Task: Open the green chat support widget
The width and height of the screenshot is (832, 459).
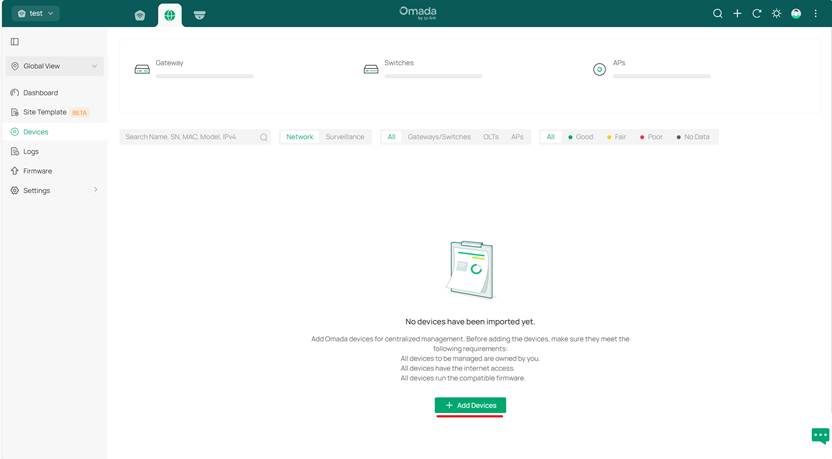Action: point(819,435)
